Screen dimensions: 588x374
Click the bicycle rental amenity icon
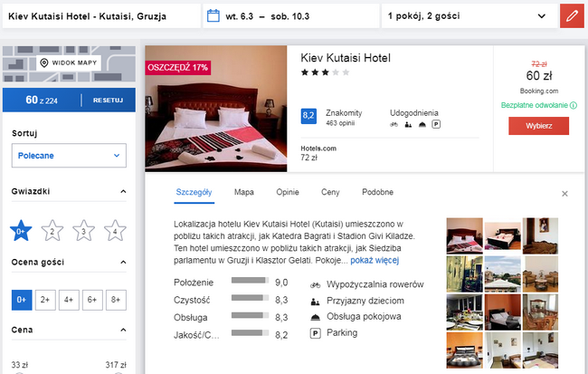tap(315, 285)
